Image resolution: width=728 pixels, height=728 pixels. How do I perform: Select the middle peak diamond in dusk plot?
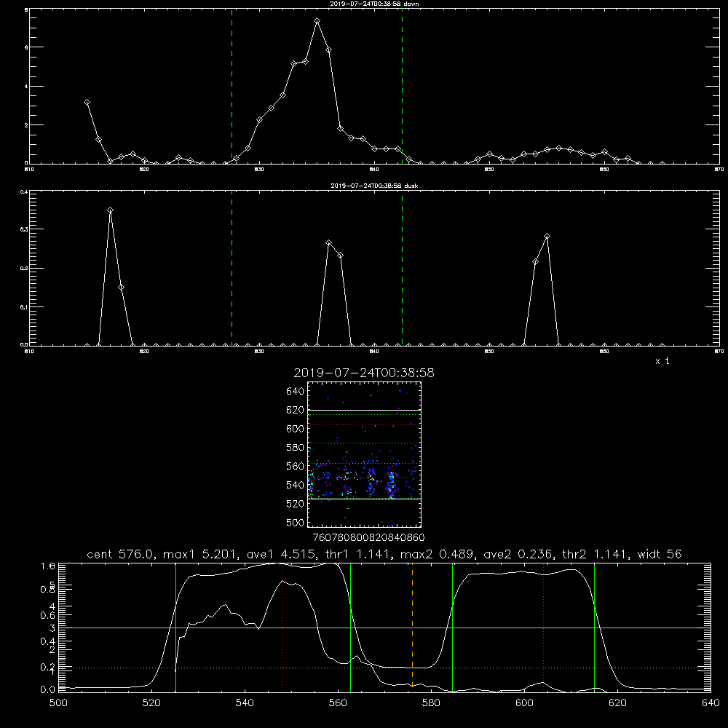[329, 243]
